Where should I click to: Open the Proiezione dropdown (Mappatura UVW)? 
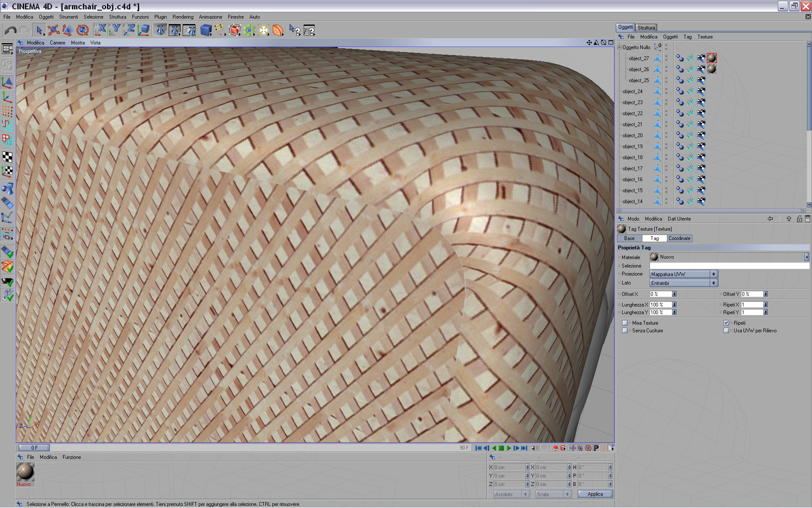coord(683,274)
